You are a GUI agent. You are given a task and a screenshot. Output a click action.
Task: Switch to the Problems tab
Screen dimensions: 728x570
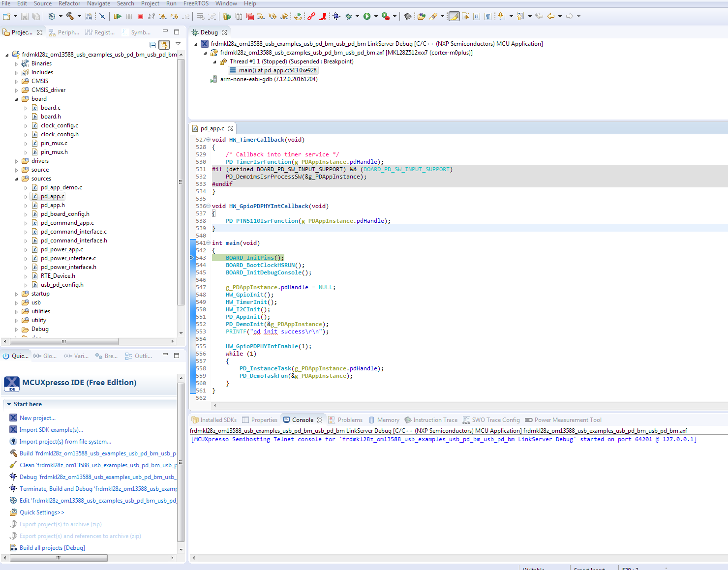(x=350, y=420)
